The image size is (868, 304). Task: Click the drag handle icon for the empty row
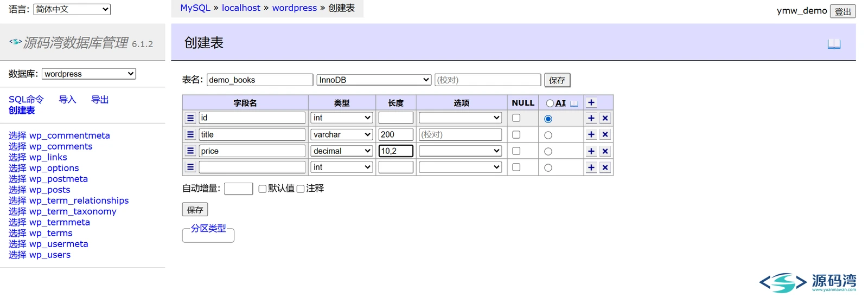point(190,167)
